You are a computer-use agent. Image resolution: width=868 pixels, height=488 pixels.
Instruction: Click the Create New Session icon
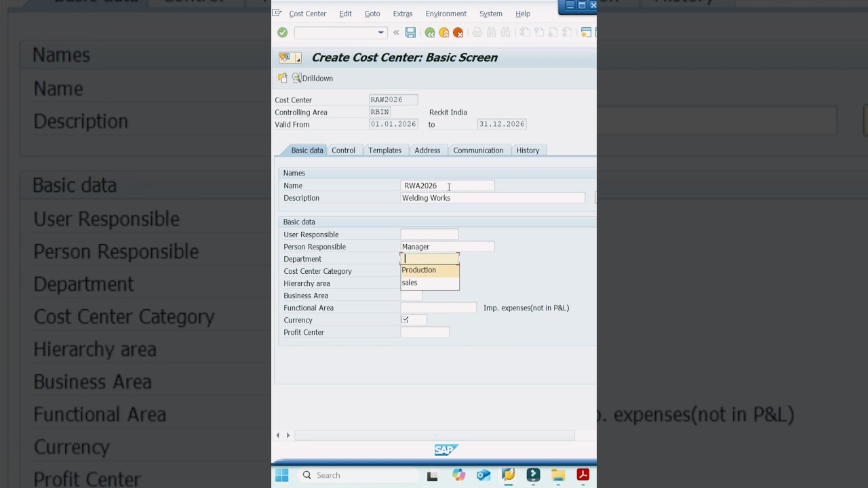(586, 33)
